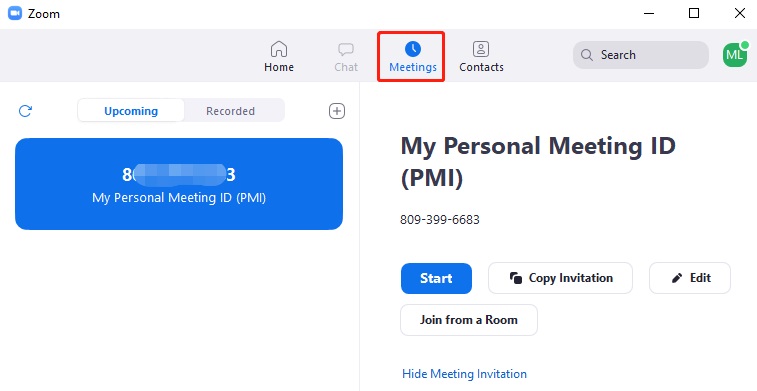The width and height of the screenshot is (757, 391).
Task: Refresh the meetings list
Action: [25, 111]
